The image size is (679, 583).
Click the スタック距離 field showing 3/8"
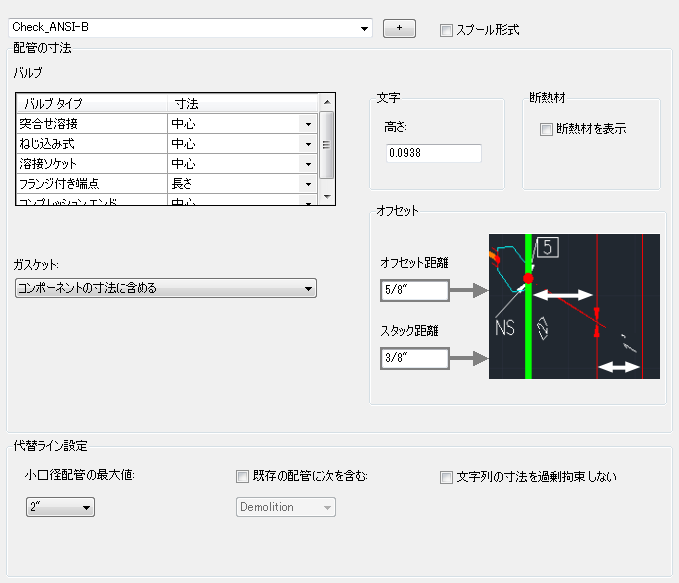coord(414,358)
